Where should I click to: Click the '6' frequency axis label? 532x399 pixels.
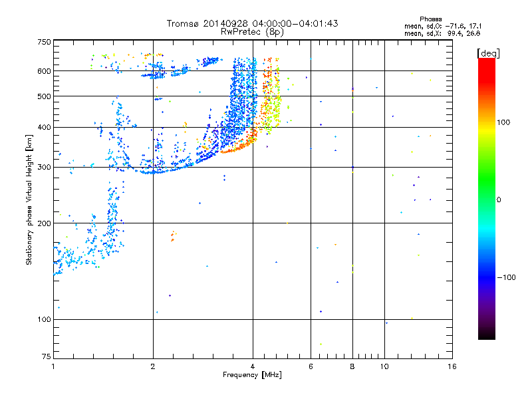pyautogui.click(x=311, y=366)
